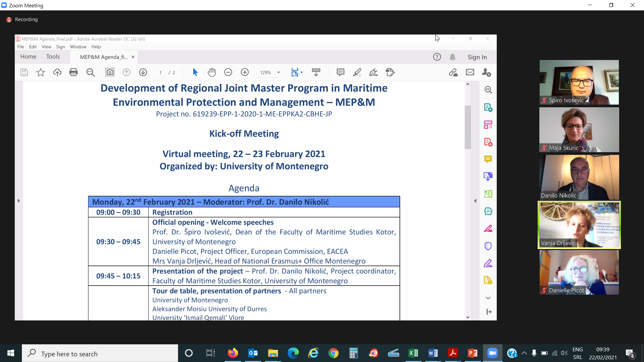Select Spiro Ivosevic video thumbnail
This screenshot has width=644, height=362.
[x=579, y=82]
